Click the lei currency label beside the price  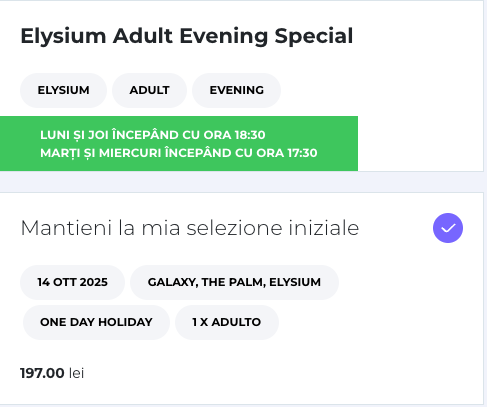point(76,373)
